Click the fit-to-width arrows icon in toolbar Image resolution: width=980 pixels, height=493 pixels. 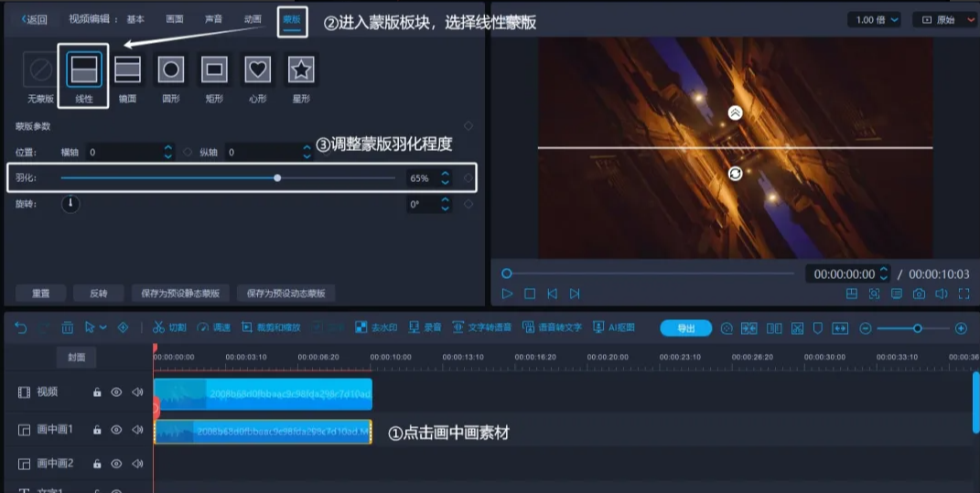coord(840,328)
